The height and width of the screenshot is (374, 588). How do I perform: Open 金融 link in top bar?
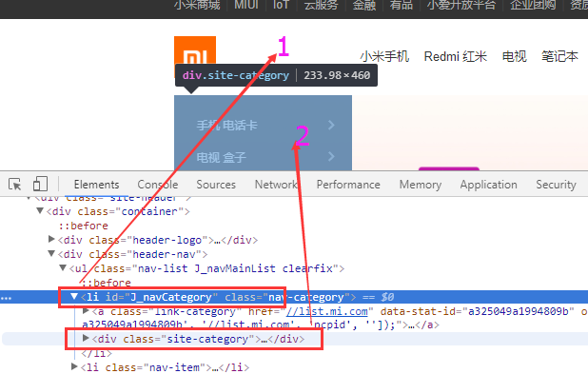coord(363,5)
